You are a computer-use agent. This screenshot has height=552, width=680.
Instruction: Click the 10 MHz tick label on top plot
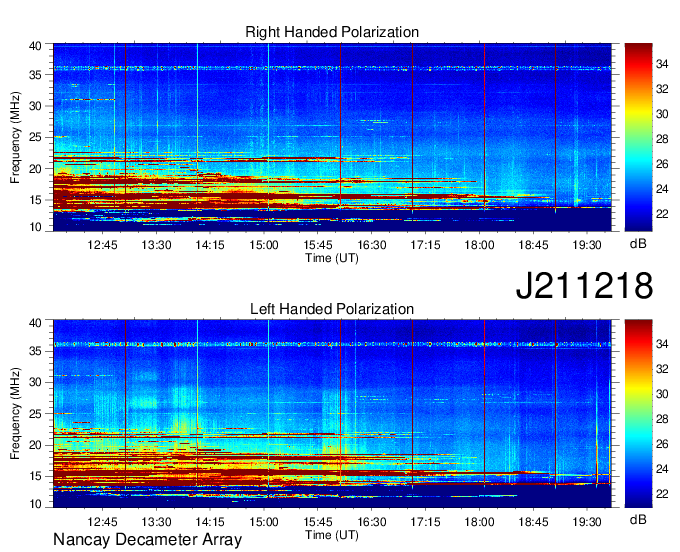pos(35,227)
